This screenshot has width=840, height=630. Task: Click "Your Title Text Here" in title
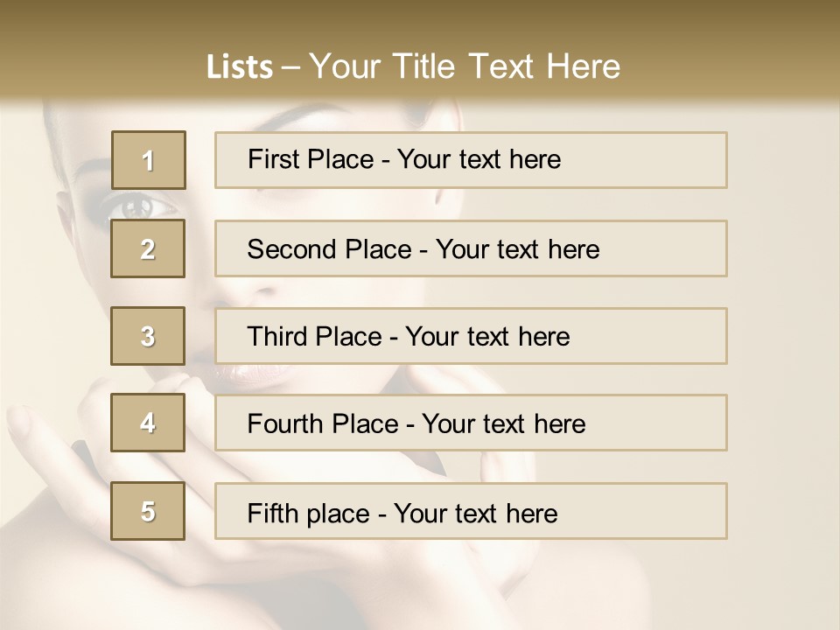(x=465, y=66)
